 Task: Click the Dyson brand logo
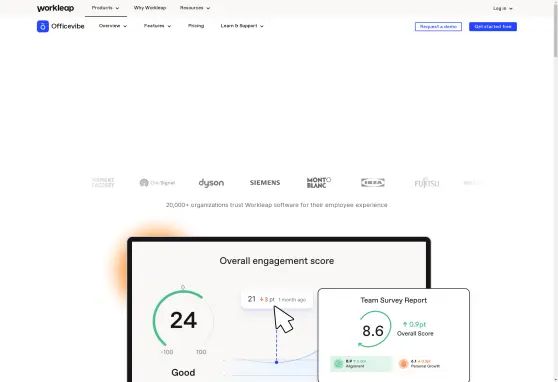coord(211,183)
